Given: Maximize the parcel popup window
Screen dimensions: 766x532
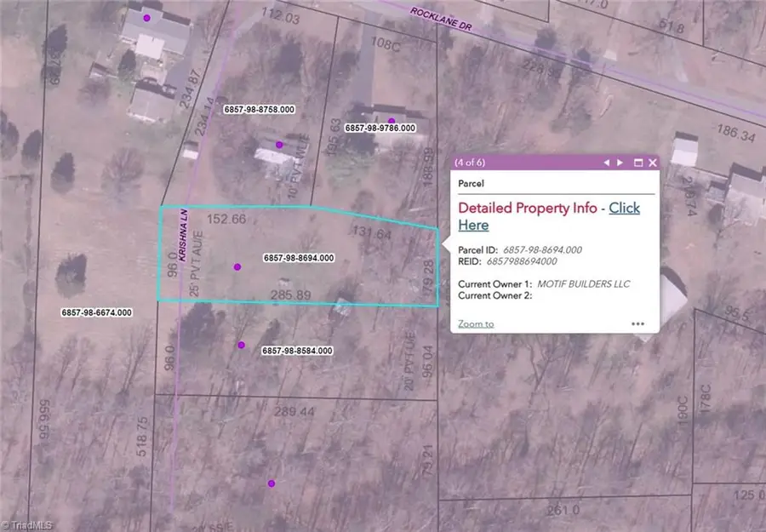Looking at the screenshot, I should [x=637, y=162].
